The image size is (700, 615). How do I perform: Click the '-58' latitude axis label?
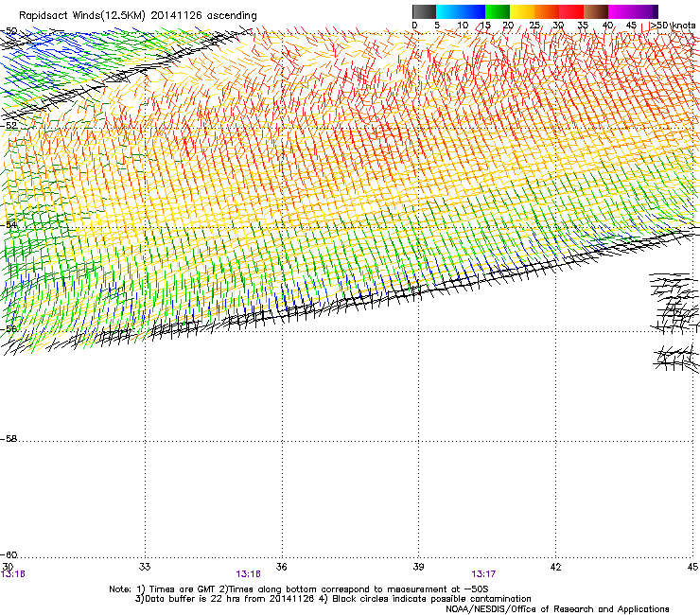pyautogui.click(x=9, y=439)
